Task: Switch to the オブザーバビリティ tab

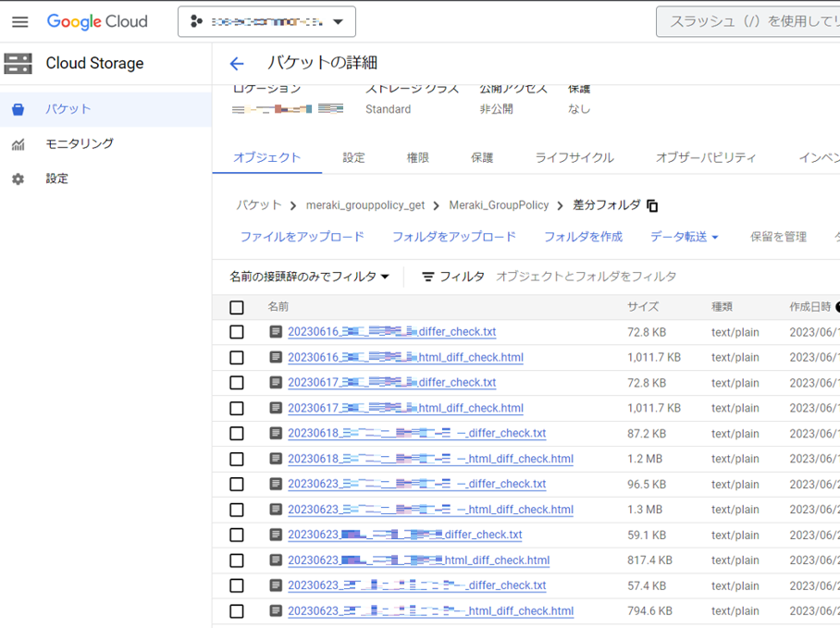Action: [x=706, y=157]
